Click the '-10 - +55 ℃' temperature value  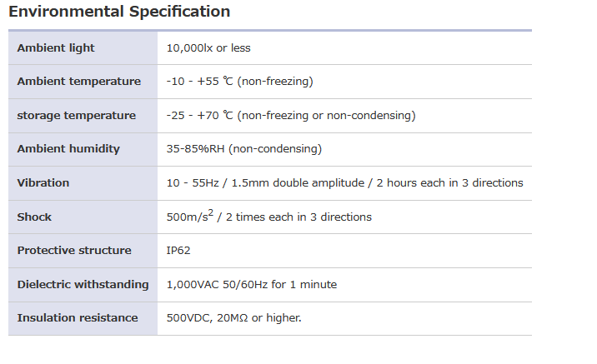[x=202, y=82]
